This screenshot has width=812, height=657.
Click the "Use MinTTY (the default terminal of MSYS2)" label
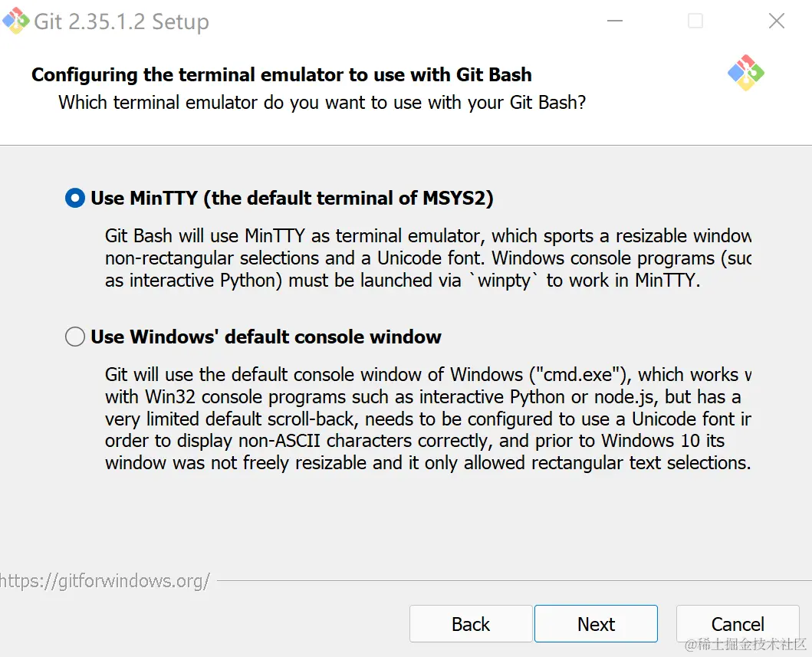pyautogui.click(x=291, y=199)
